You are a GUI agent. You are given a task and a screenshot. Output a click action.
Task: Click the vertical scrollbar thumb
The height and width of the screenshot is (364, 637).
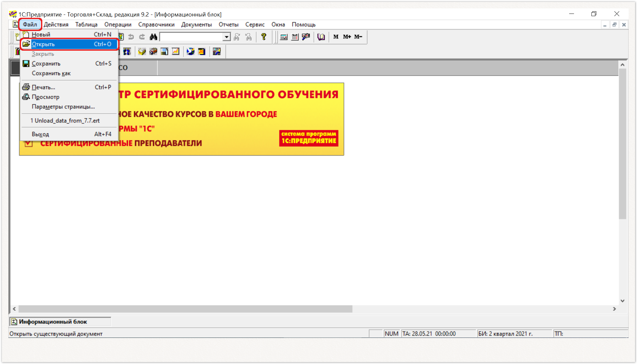pyautogui.click(x=622, y=144)
